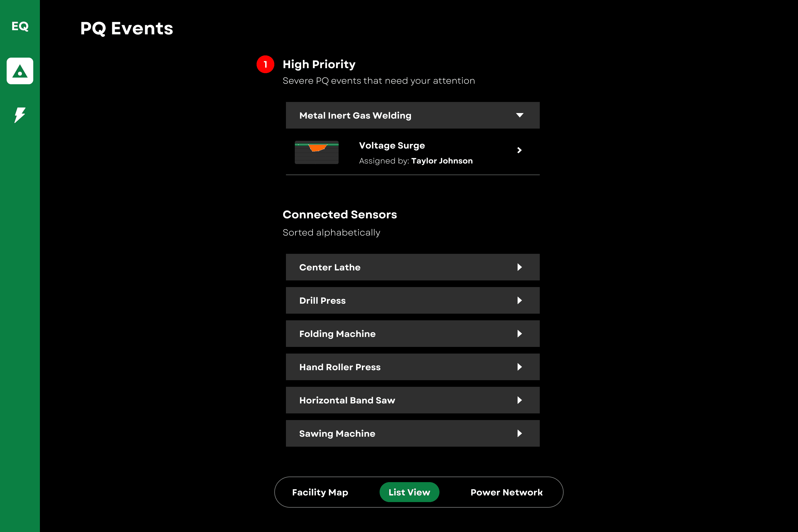Select the Connected Sensors section heading

pyautogui.click(x=340, y=214)
